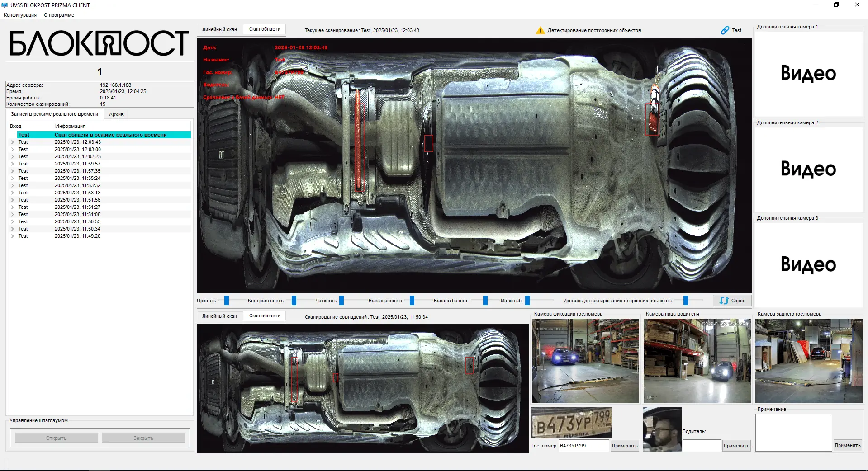The width and height of the screenshot is (868, 471).
Task: Click the Test link chain icon
Action: (x=725, y=30)
